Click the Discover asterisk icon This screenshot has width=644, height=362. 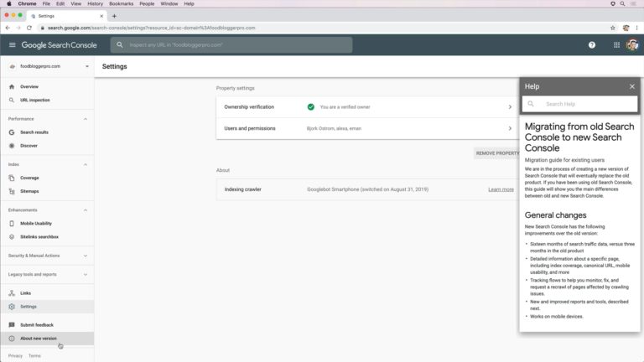[x=12, y=146]
